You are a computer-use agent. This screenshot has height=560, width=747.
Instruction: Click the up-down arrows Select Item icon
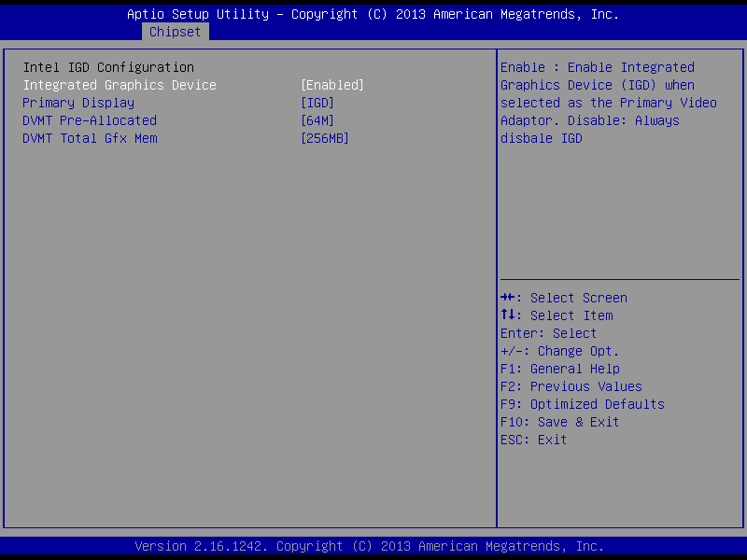point(508,315)
